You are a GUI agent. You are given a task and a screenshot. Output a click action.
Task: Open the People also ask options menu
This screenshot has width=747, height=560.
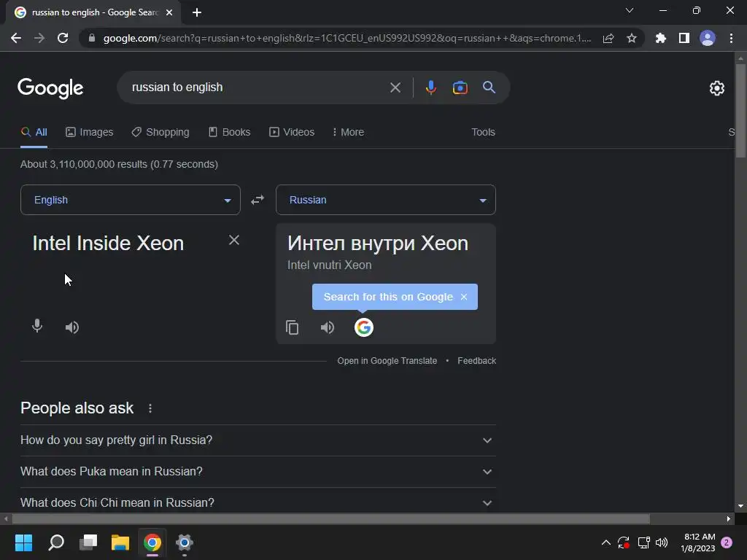pos(150,408)
